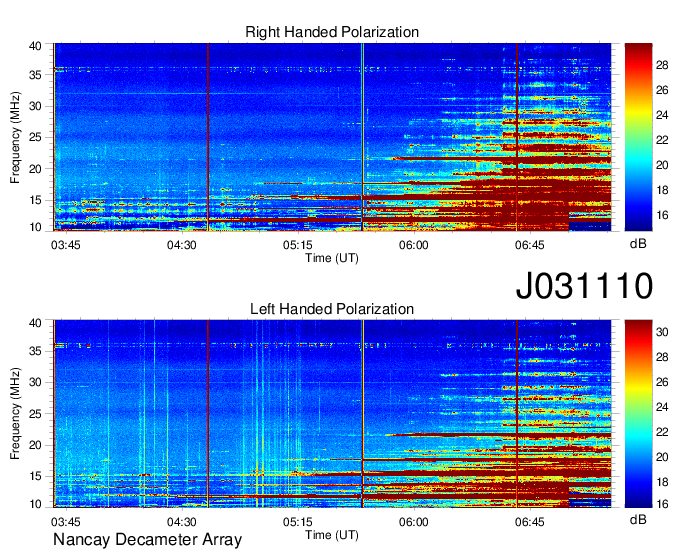Click 25 MHz tick on Right Handed plot

[35, 137]
